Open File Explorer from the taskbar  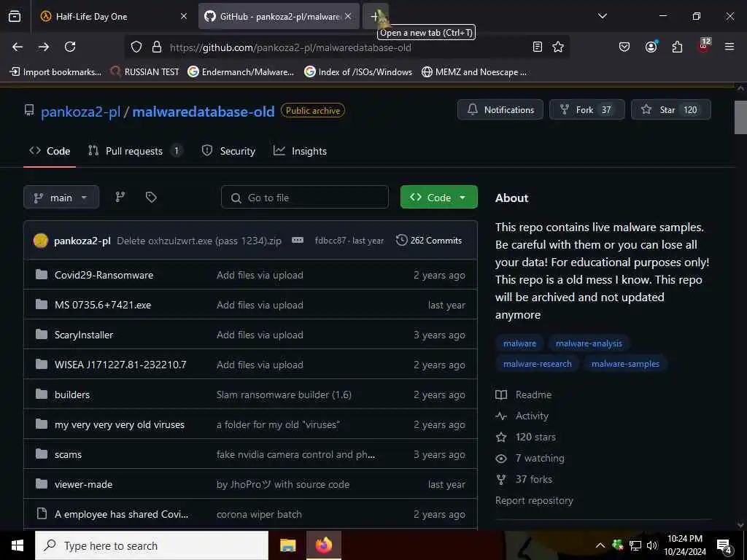click(x=287, y=545)
